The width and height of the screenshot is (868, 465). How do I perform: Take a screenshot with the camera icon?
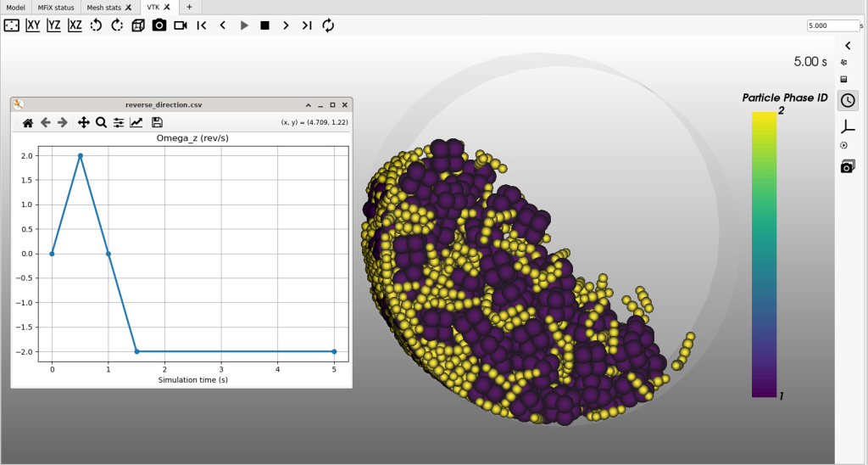[159, 25]
